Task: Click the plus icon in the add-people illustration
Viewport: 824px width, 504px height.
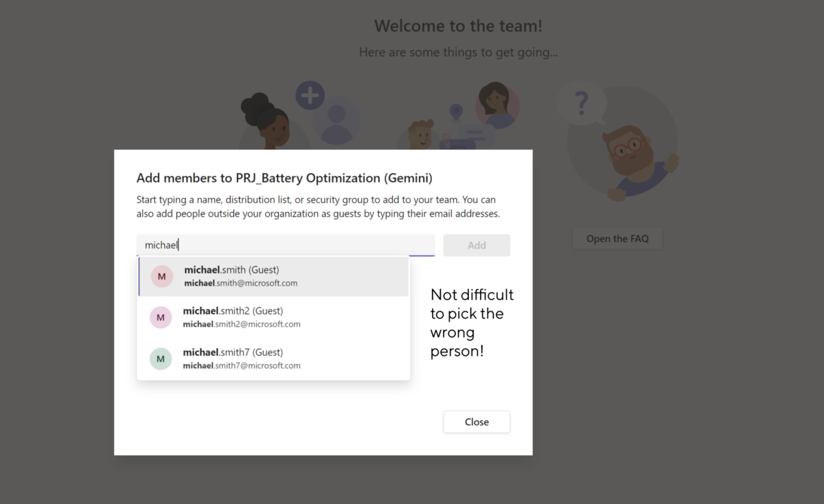Action: pos(310,95)
